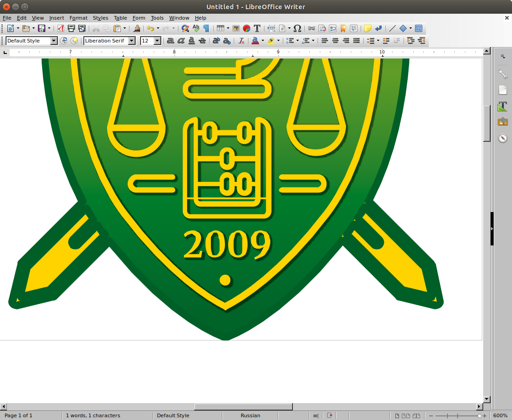Viewport: 512px width, 420px height.
Task: Open sidebar Gallery deck
Action: (x=503, y=122)
